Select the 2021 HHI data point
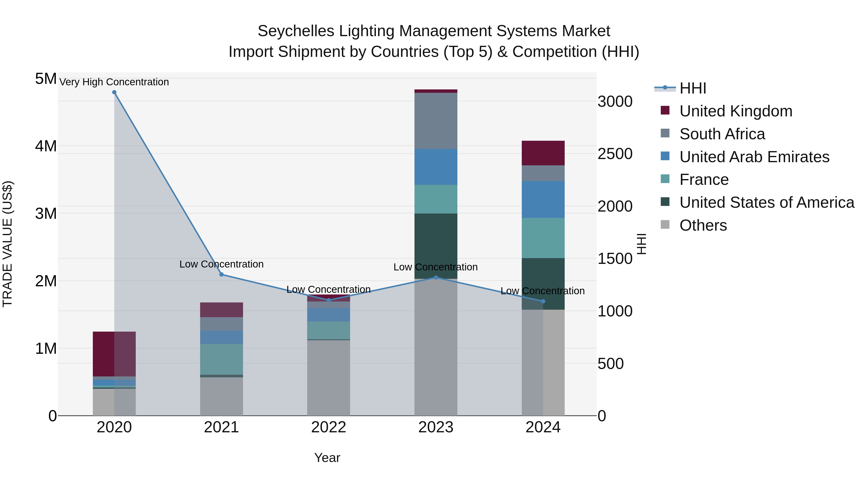The height and width of the screenshot is (488, 868). [221, 274]
